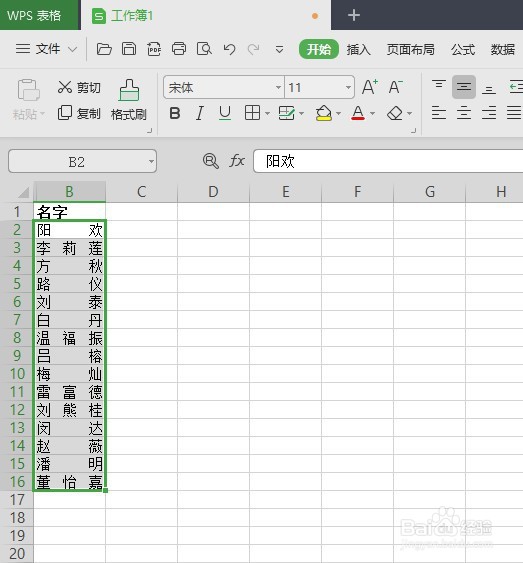
Task: Switch to the 开始 ribbon tab
Action: [x=319, y=49]
